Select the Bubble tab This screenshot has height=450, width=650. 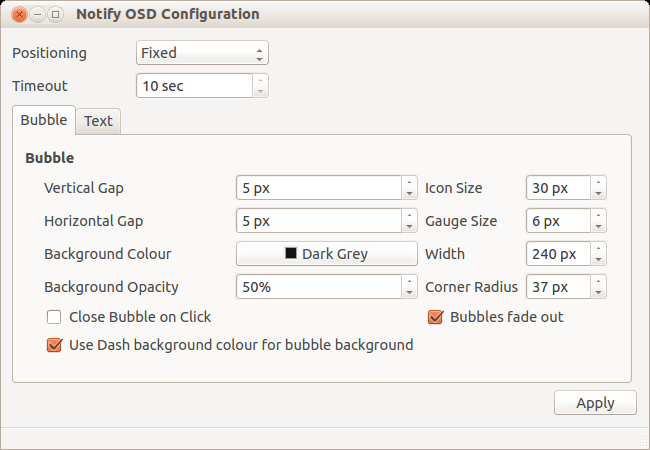coord(44,120)
